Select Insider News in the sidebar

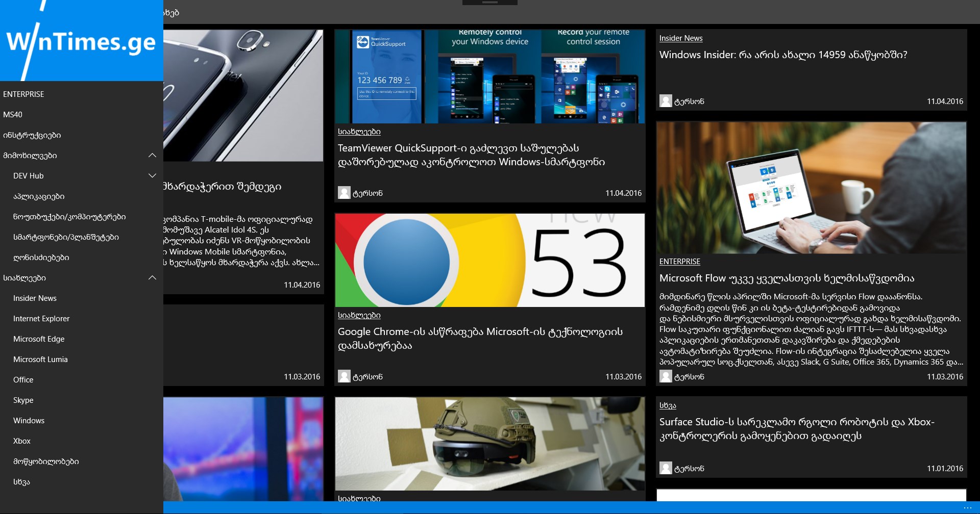tap(35, 298)
